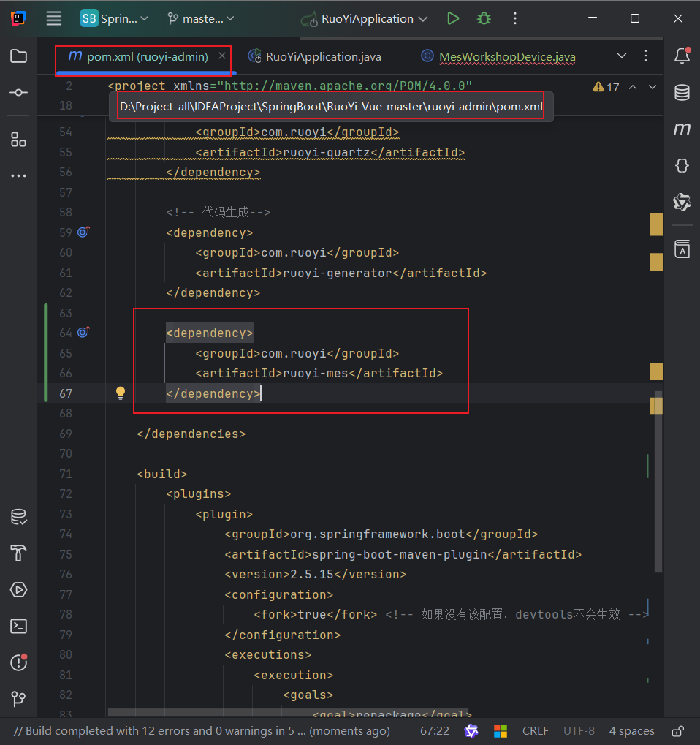Click the 17 warnings inspection widget
This screenshot has height=745, width=700.
606,88
